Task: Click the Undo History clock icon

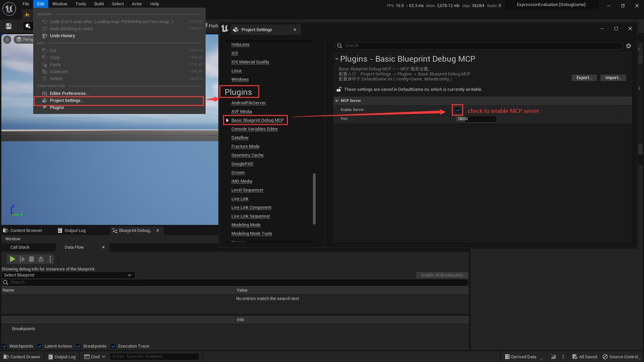Action: click(45, 36)
